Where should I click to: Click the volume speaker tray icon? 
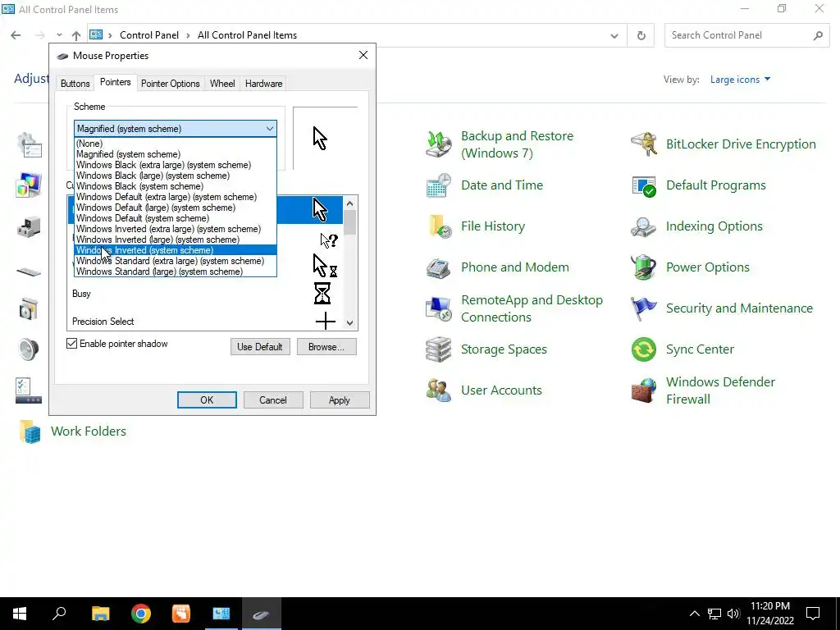[733, 614]
